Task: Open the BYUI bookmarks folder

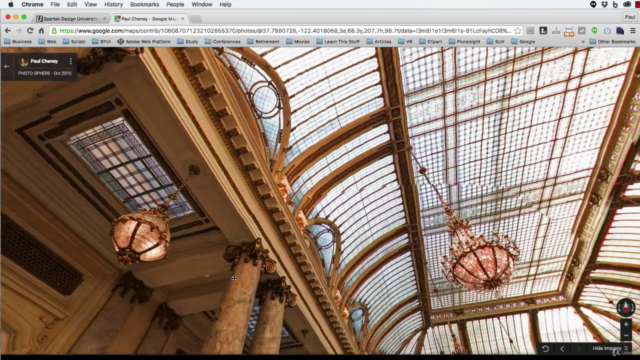Action: 101,42
